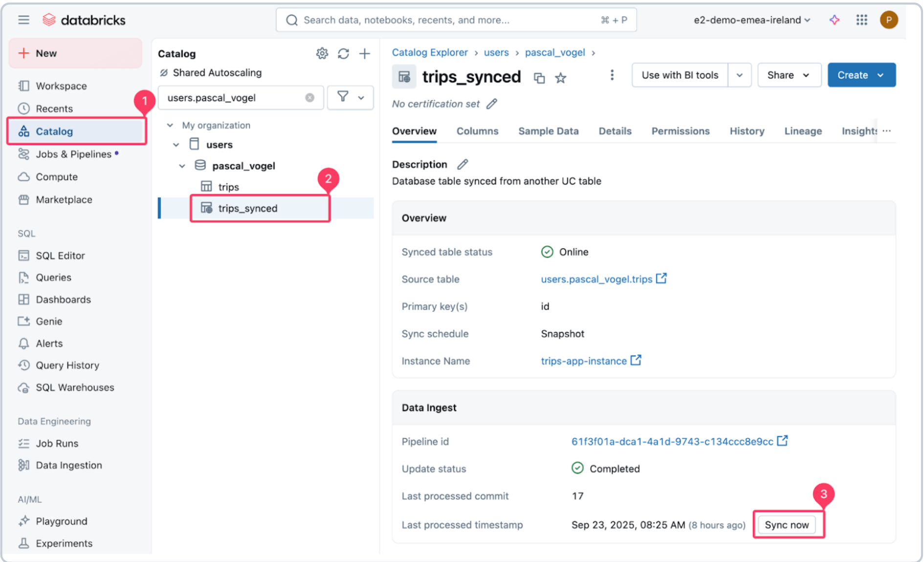Refresh the Catalog tree

343,53
